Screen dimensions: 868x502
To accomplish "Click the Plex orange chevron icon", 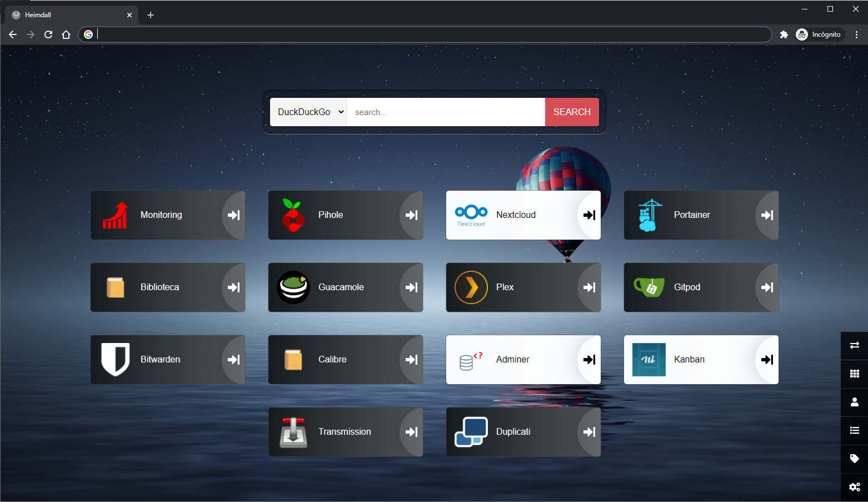I will coord(471,287).
